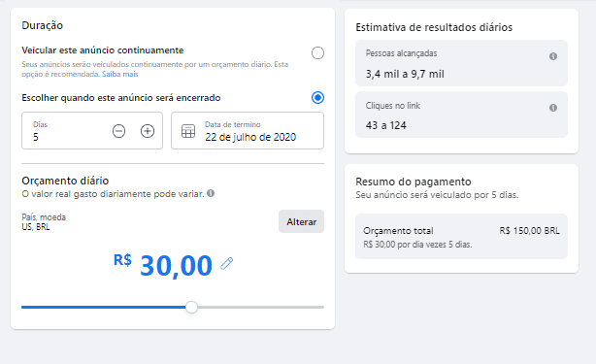Click the Cliques no link estimate card

(461, 115)
